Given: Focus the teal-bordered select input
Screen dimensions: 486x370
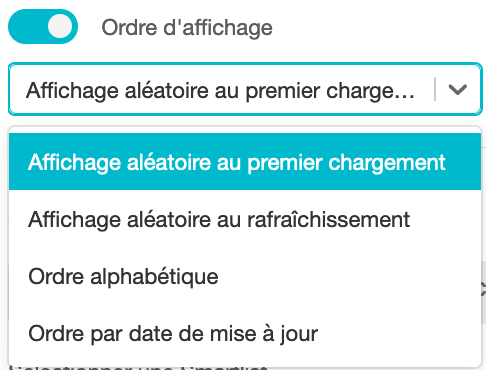Looking at the screenshot, I should point(245,89).
